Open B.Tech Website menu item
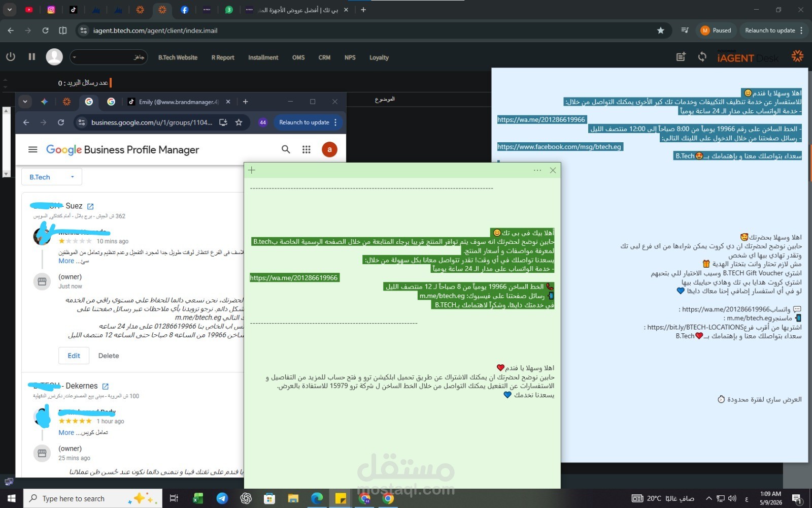Viewport: 812px width, 508px height. click(178, 57)
